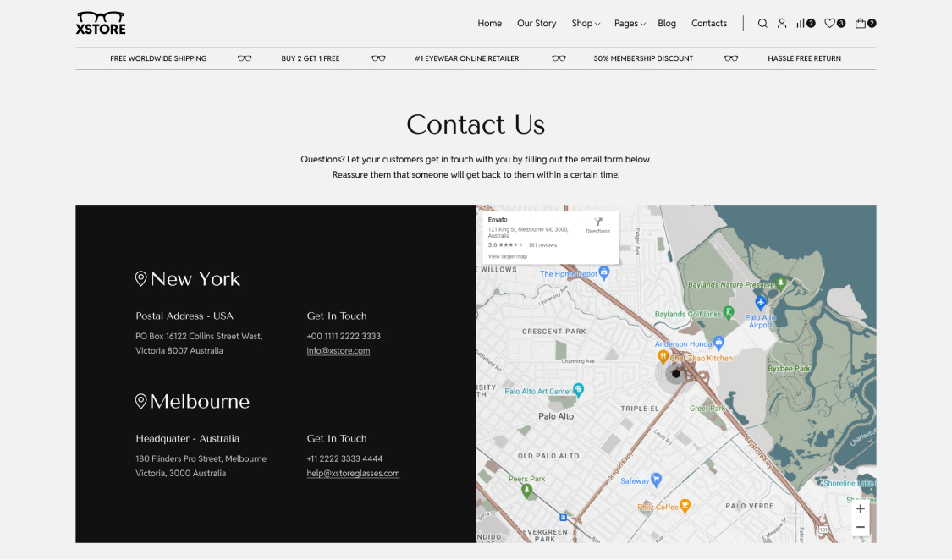Screen dimensions: 952x560
Task: Open the search icon in header
Action: pyautogui.click(x=762, y=24)
